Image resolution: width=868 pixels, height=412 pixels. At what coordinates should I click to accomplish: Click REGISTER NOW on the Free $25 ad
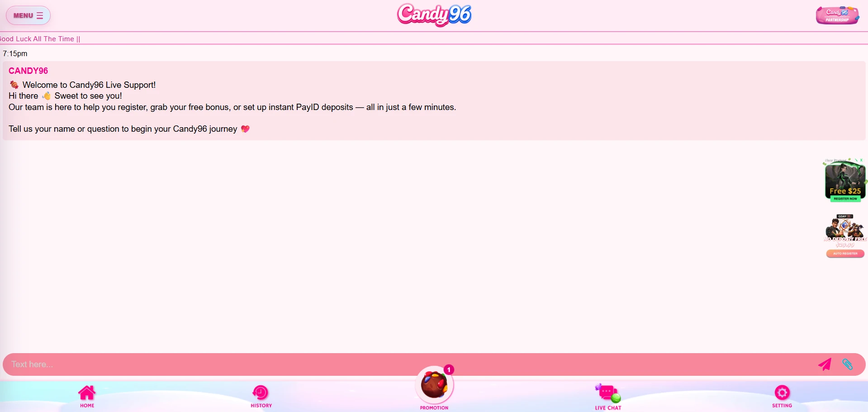(x=845, y=199)
